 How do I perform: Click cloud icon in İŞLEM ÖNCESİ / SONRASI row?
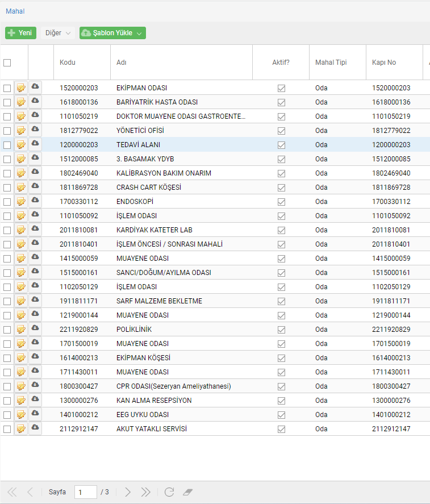pos(35,243)
